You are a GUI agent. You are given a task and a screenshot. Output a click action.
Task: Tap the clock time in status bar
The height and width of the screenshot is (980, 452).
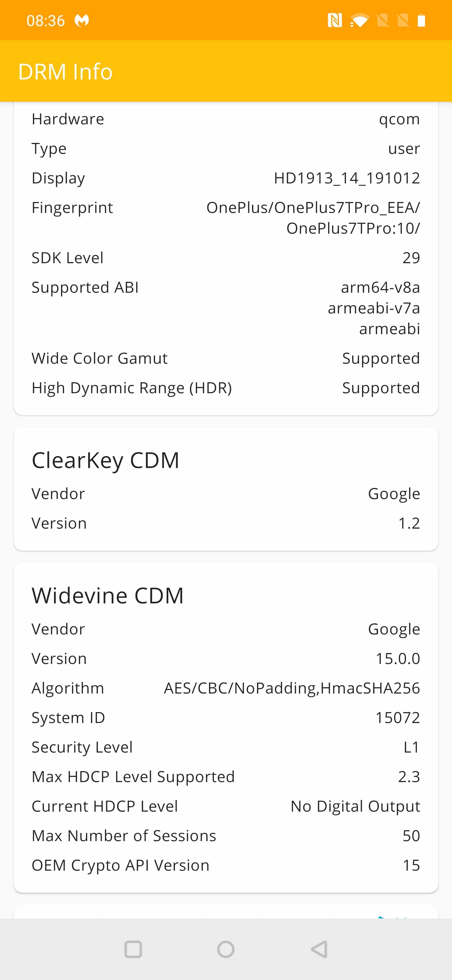tap(46, 20)
